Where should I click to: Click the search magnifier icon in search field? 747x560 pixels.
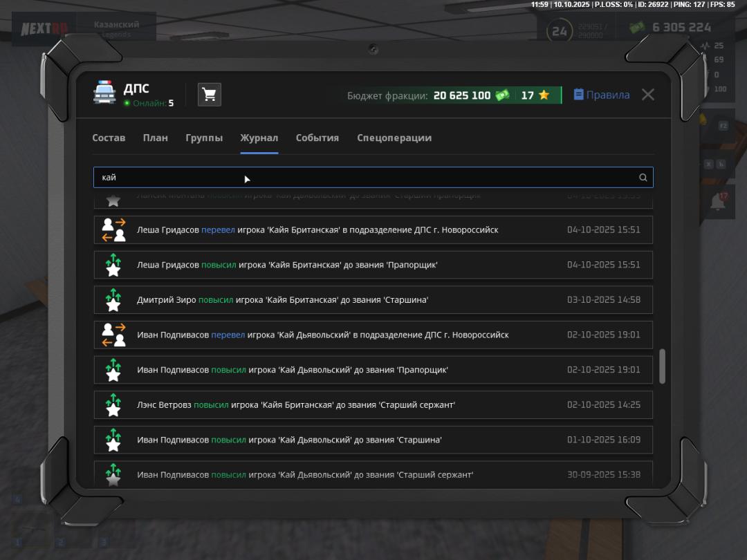click(x=643, y=178)
